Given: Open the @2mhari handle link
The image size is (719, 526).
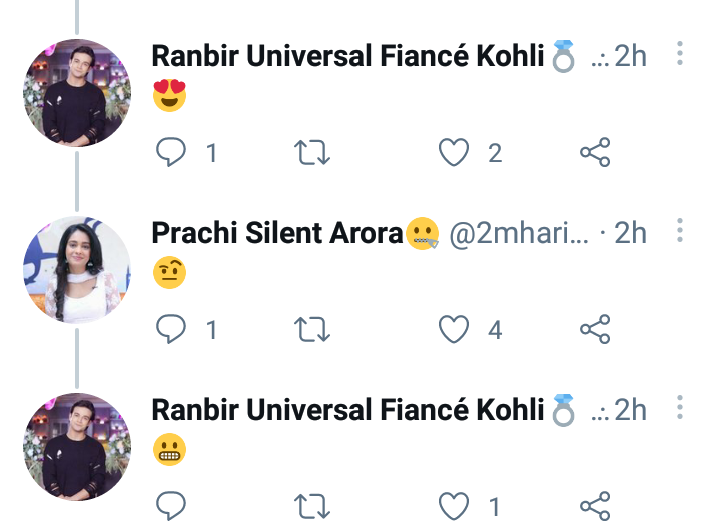Looking at the screenshot, I should pos(519,233).
